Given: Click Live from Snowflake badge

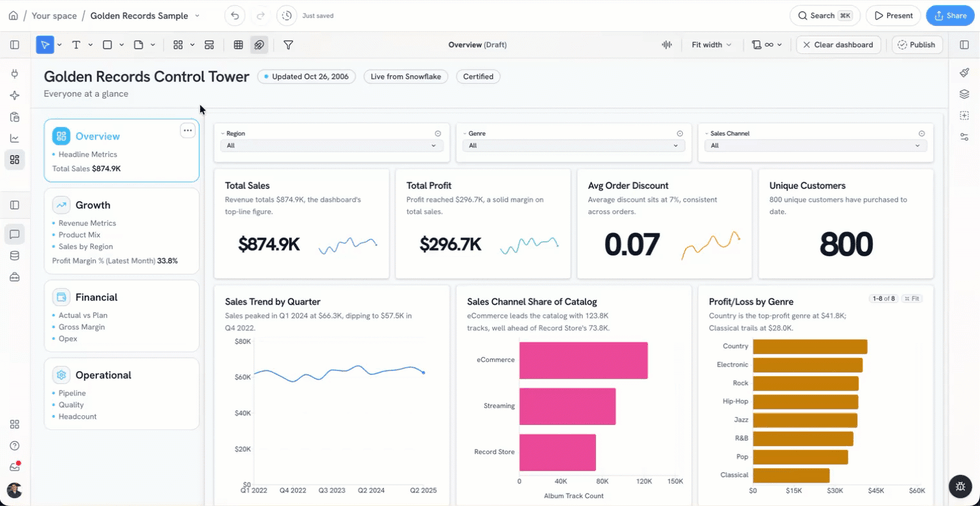Looking at the screenshot, I should (x=406, y=77).
